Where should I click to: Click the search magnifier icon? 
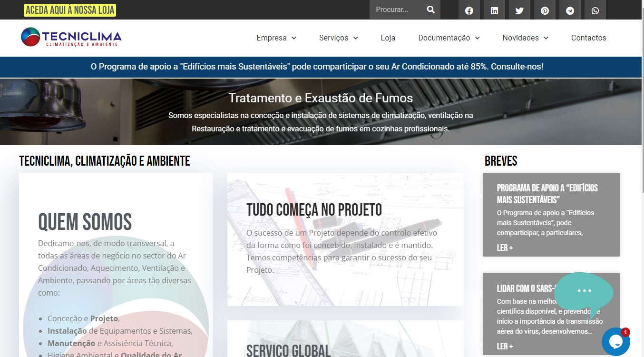point(430,10)
